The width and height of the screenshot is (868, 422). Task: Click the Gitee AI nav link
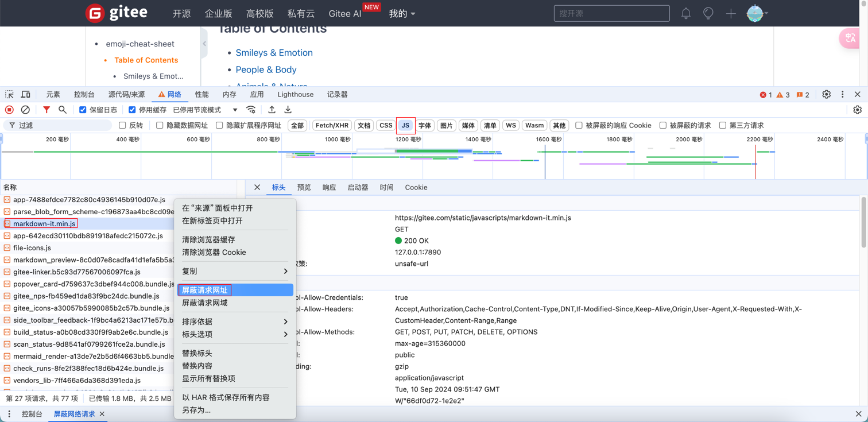pyautogui.click(x=344, y=13)
